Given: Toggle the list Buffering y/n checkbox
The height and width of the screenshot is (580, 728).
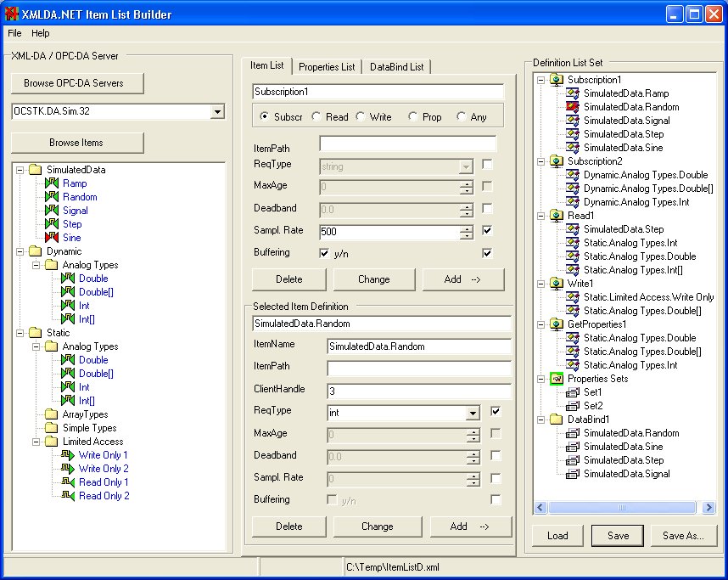Looking at the screenshot, I should coord(324,253).
